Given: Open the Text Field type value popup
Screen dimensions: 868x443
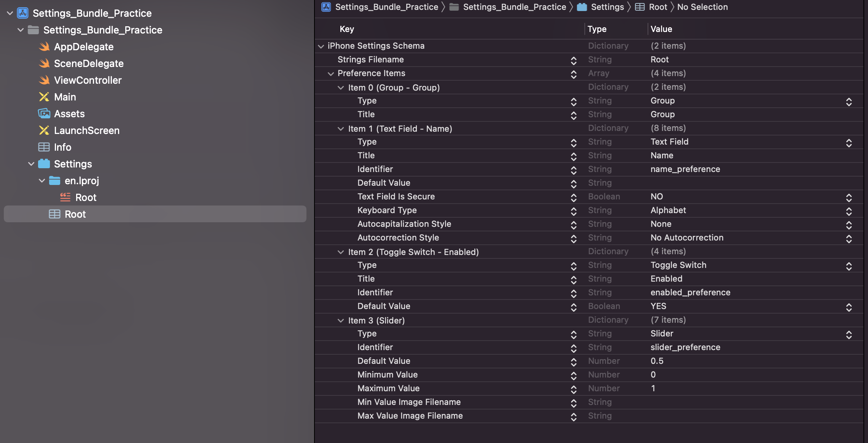Looking at the screenshot, I should point(849,143).
